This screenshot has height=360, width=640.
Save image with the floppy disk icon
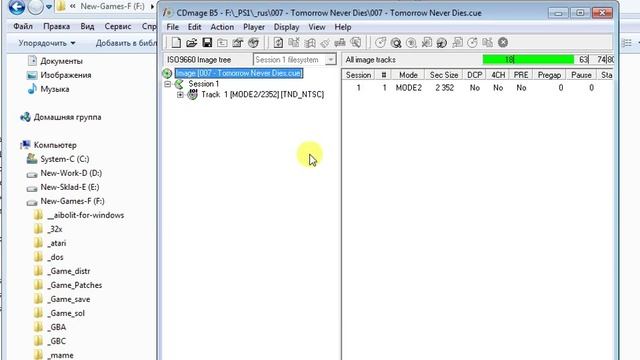pyautogui.click(x=207, y=42)
